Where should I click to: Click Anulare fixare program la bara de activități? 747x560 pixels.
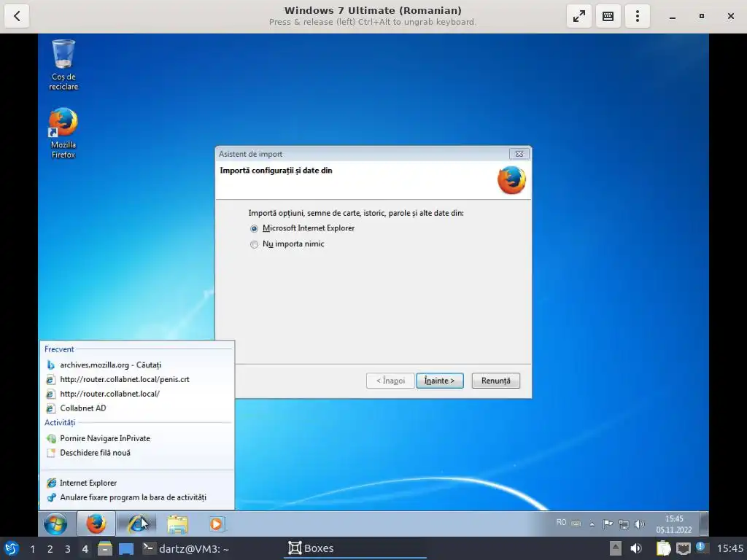[x=137, y=497]
